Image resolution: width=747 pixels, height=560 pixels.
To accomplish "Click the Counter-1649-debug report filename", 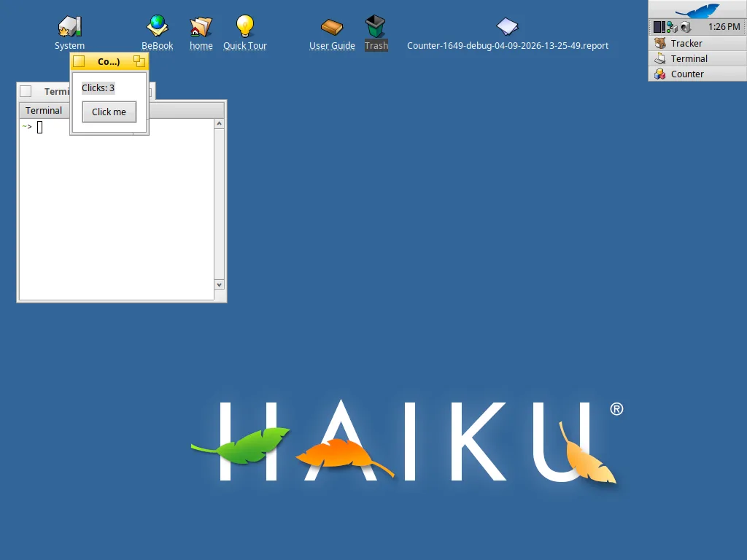I will pos(508,46).
